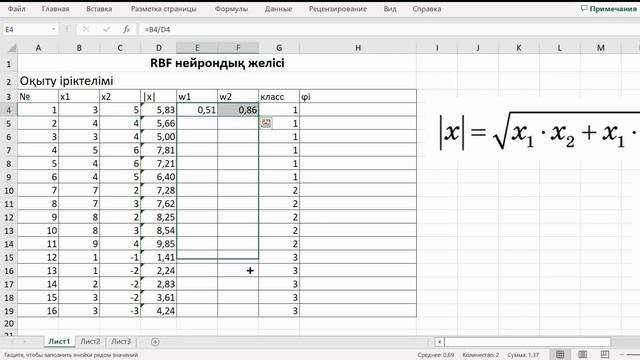The image size is (640, 360).
Task: Select cell with value 7,81
Action: [159, 150]
